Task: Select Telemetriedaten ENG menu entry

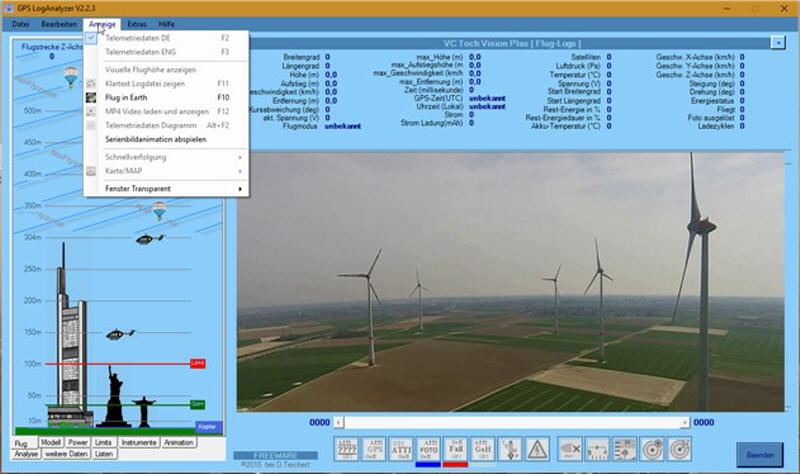Action: click(166, 52)
